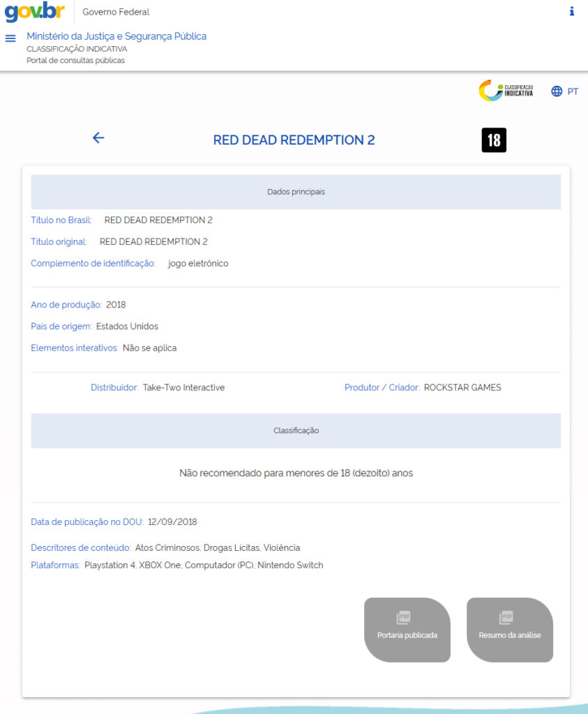Image resolution: width=588 pixels, height=714 pixels.
Task: Click the CLASSIFICAÇÃO INDICATIVA header text
Action: tap(77, 49)
